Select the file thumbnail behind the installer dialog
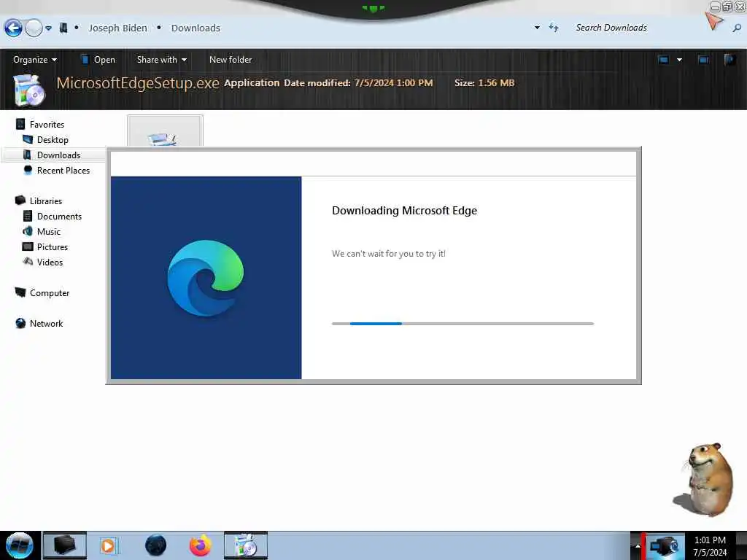 coord(165,131)
